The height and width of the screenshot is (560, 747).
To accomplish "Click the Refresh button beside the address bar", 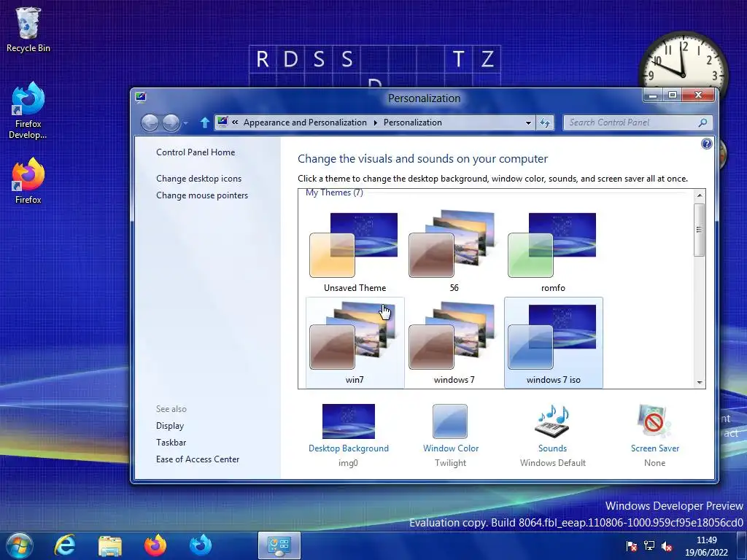I will click(x=545, y=122).
